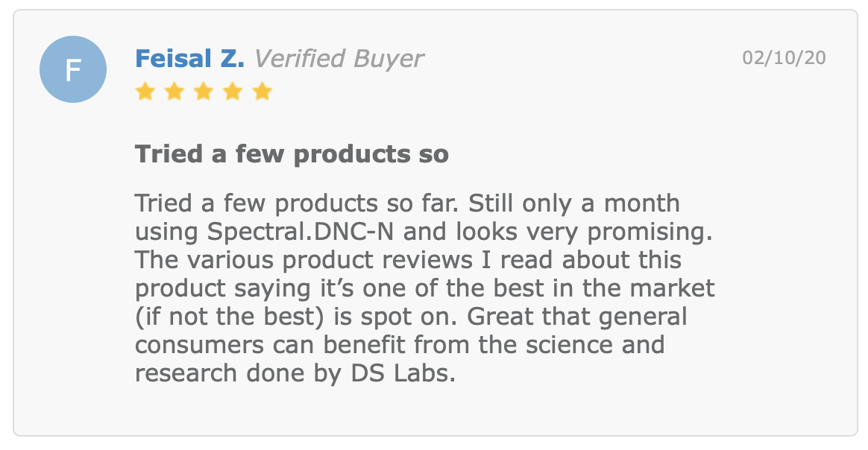868x450 pixels.
Task: Click the letter F inside avatar
Action: pos(73,70)
